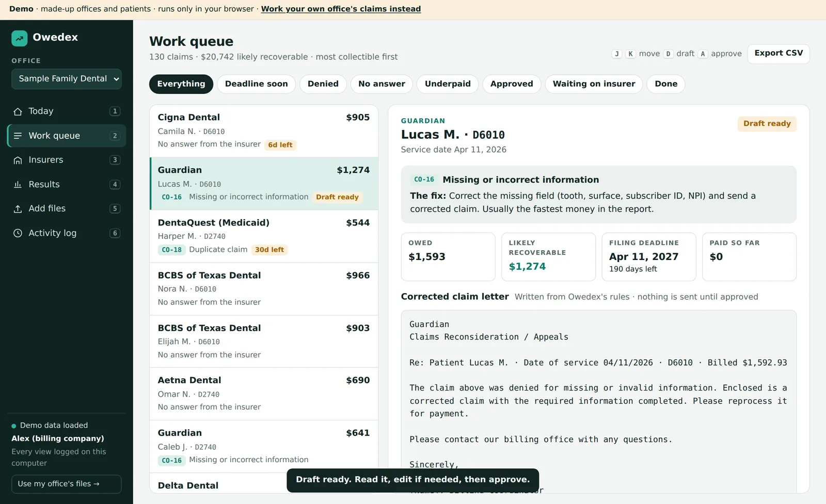Click the Work queue list icon

(x=18, y=136)
